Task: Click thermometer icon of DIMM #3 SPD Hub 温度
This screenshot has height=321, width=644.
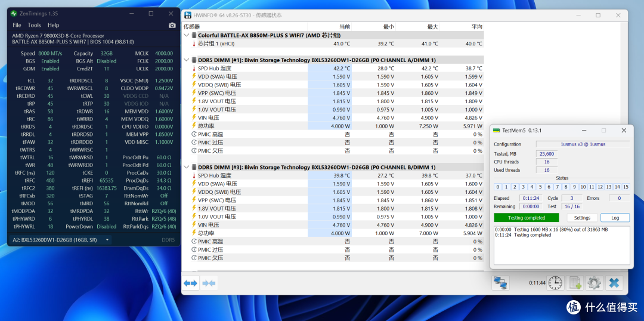Action: pyautogui.click(x=194, y=175)
